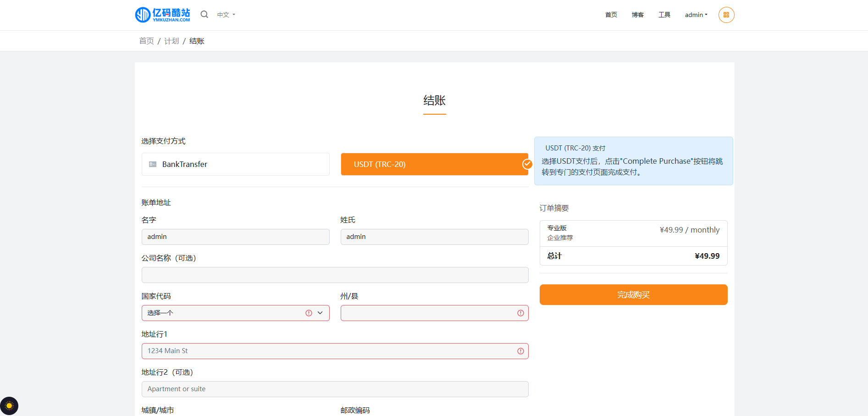Select BankTransfer as payment method
The height and width of the screenshot is (416, 868).
235,164
